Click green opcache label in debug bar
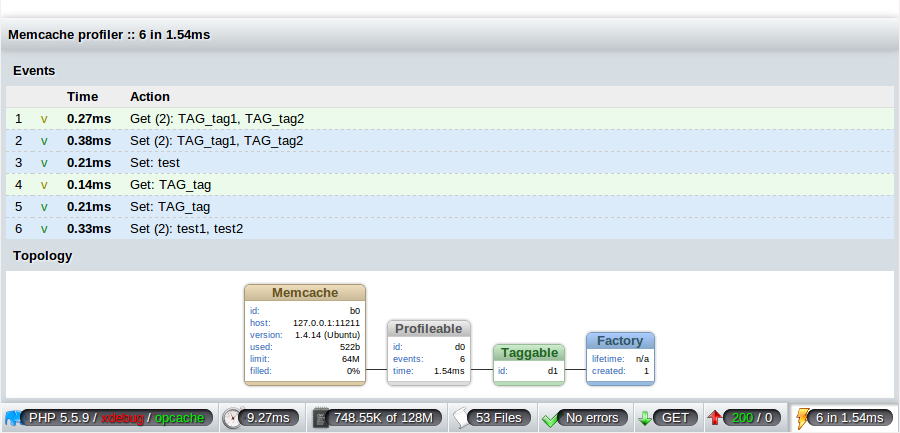 (x=179, y=417)
